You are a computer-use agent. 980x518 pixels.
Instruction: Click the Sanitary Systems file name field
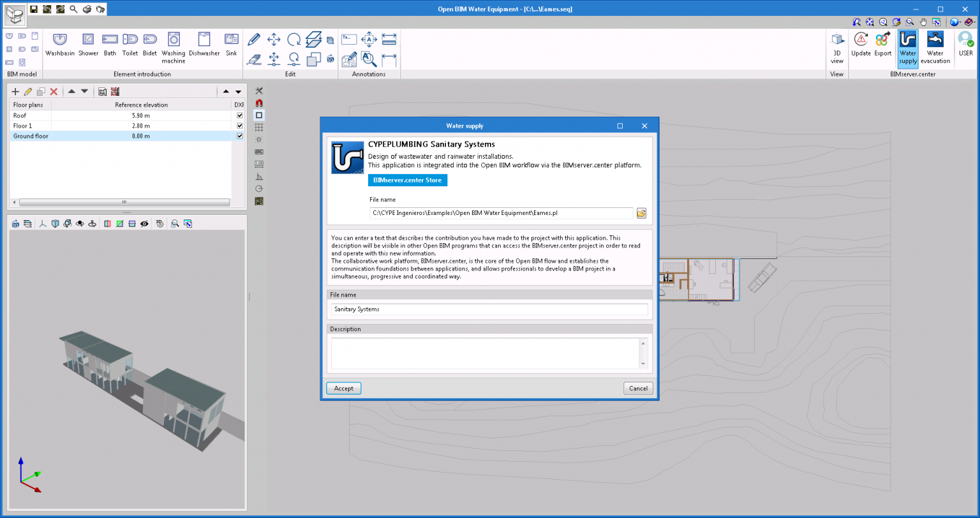(x=489, y=309)
